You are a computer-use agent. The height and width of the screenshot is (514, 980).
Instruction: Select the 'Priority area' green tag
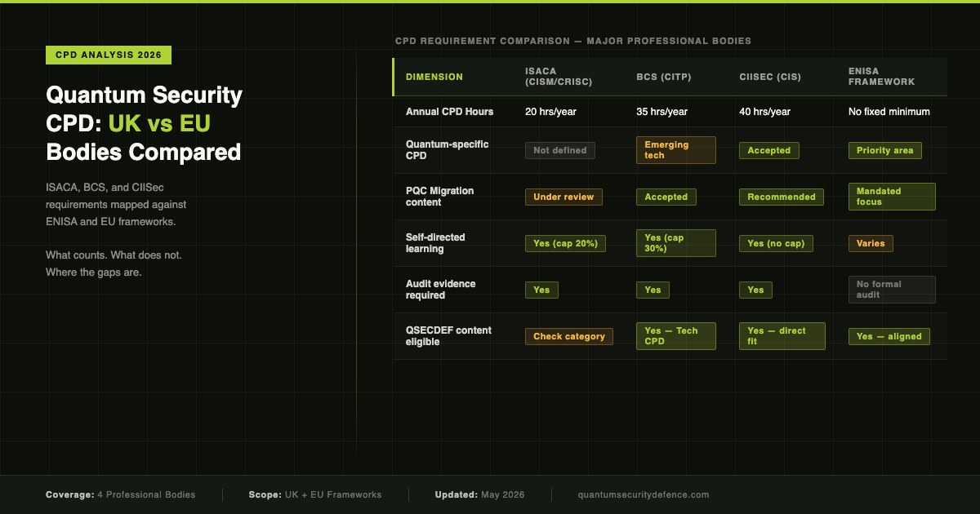pyautogui.click(x=885, y=150)
